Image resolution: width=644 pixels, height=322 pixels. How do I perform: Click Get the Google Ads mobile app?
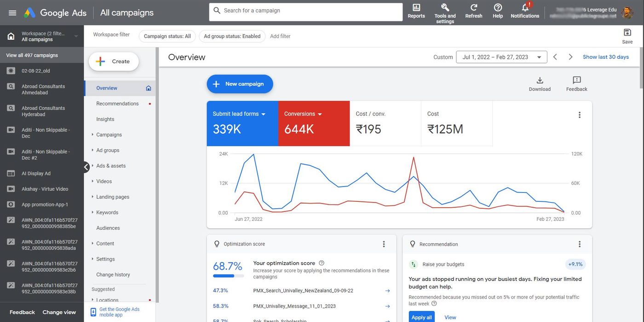pyautogui.click(x=119, y=312)
